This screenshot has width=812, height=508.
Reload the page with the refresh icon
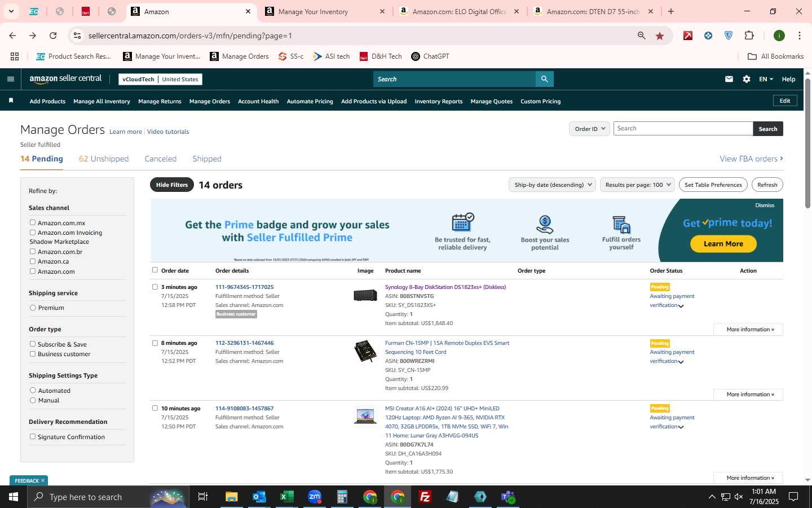click(x=53, y=36)
